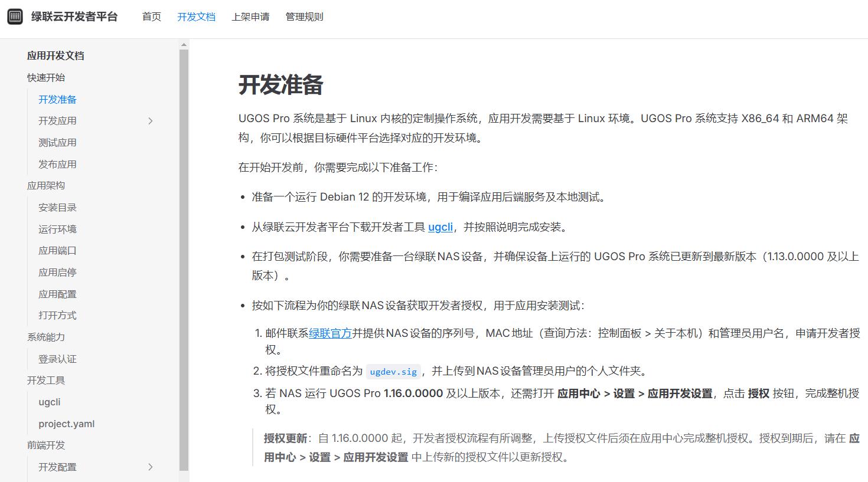868x482 pixels.
Task: Open 登录认证 sidebar page
Action: click(58, 359)
